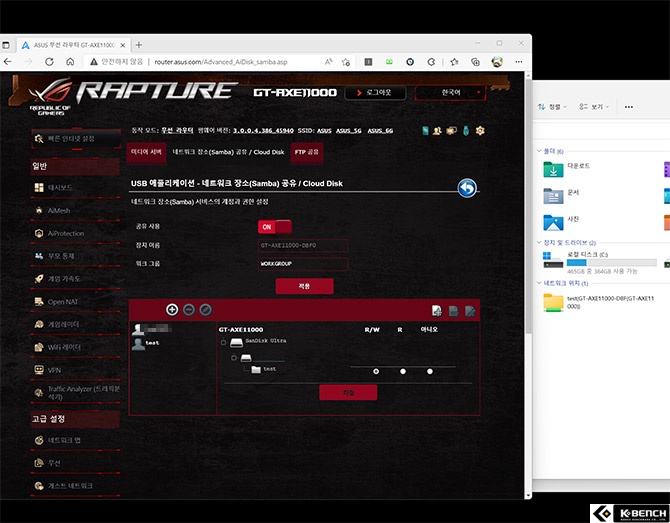Select R/W permission for test folder
This screenshot has height=523, width=670.
[x=376, y=371]
